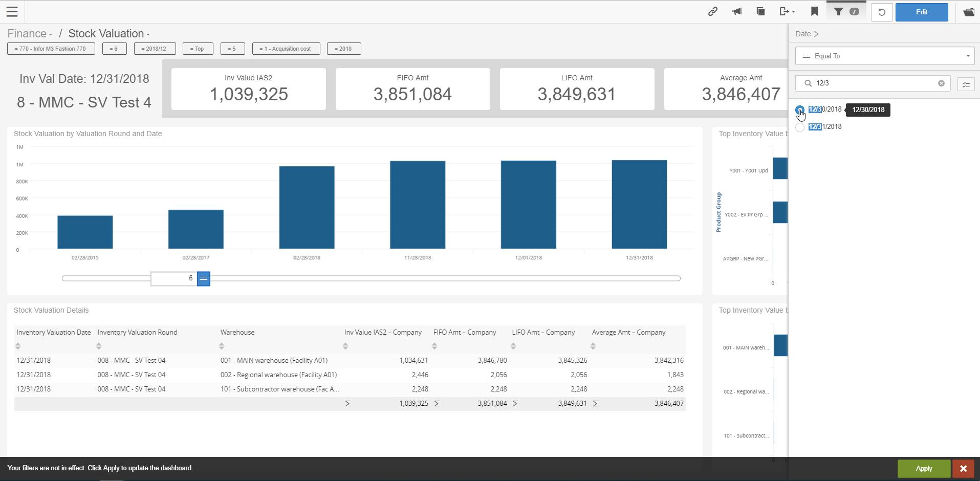Viewport: 980px width, 481px height.
Task: Clear the date search text
Action: [941, 83]
